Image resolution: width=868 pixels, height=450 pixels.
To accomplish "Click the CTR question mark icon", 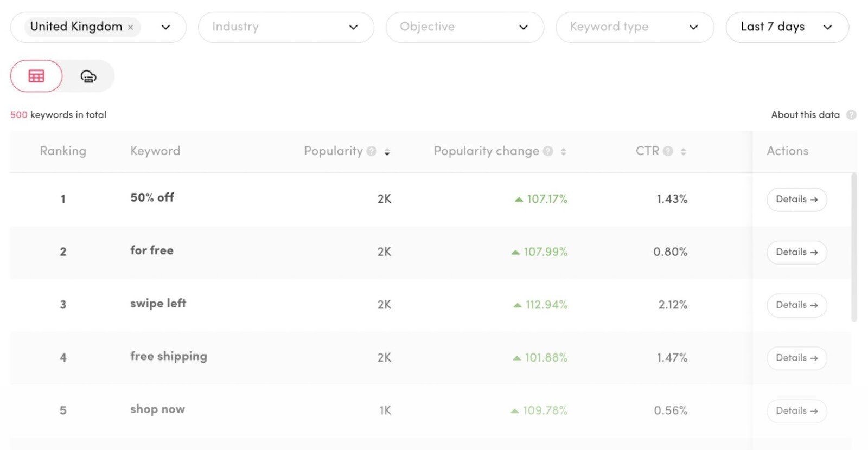I will coord(669,151).
